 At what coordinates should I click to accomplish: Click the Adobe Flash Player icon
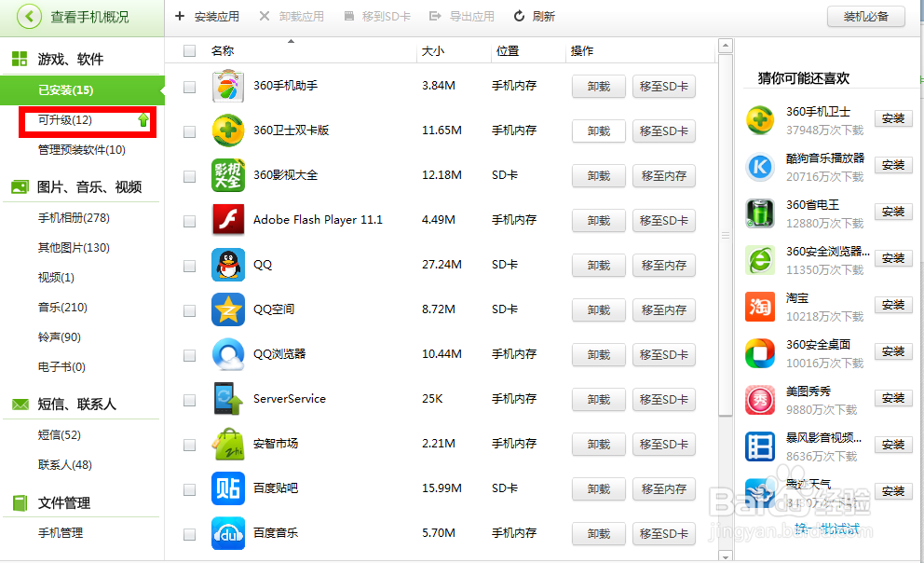(228, 220)
